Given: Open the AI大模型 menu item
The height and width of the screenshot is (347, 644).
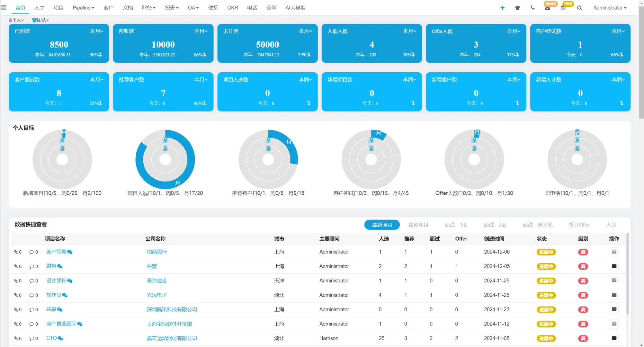Looking at the screenshot, I should pyautogui.click(x=295, y=8).
